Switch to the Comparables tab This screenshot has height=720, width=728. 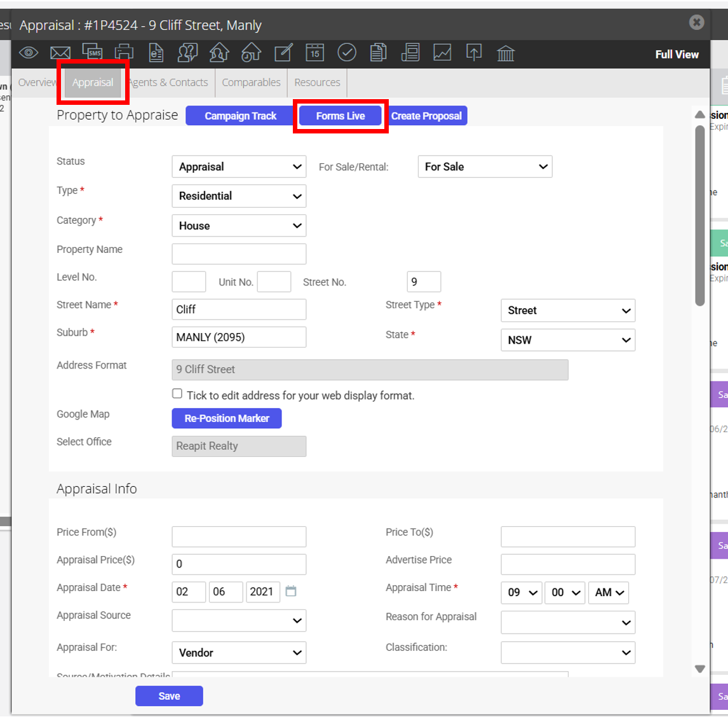click(x=251, y=83)
